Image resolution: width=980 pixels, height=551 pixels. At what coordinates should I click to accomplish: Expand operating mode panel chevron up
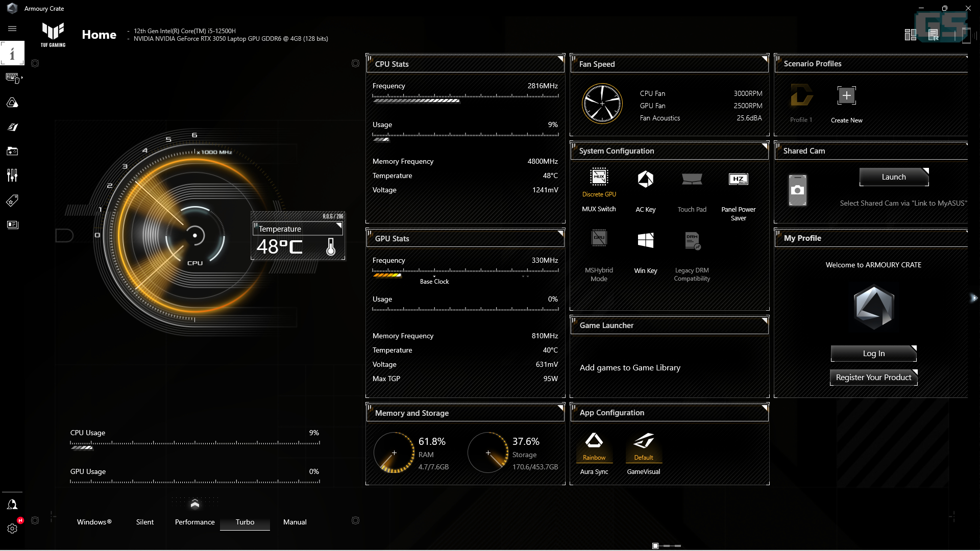point(194,504)
